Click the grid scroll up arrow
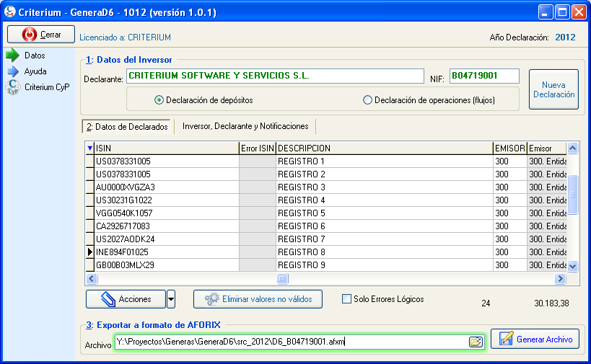The width and height of the screenshot is (591, 364). [572, 148]
